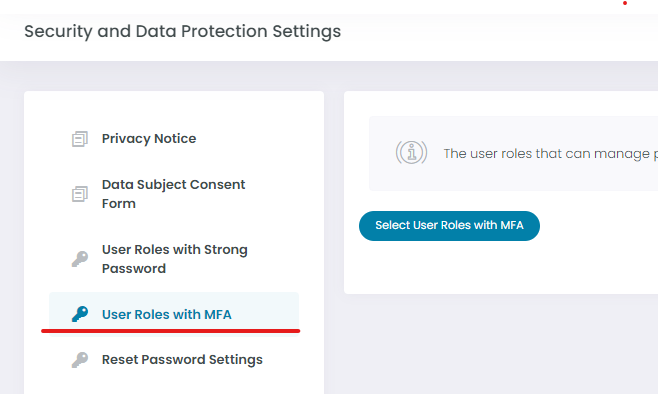Click the red notification dot at the top right

pos(625,3)
